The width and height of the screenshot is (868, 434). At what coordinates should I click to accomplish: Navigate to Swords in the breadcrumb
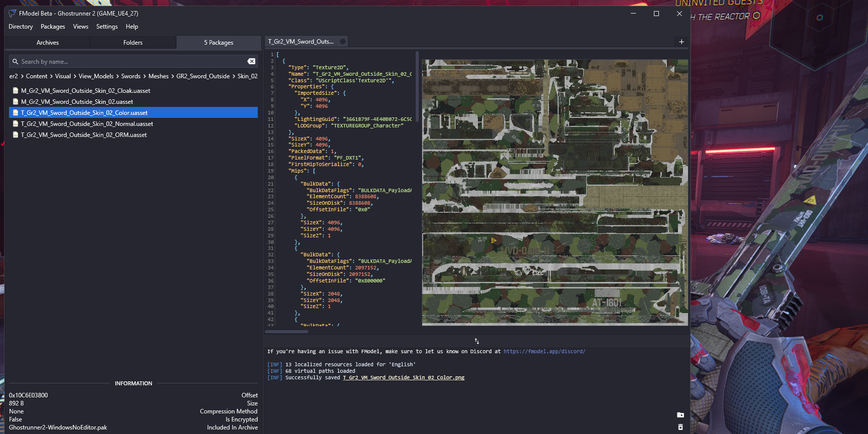click(x=131, y=76)
